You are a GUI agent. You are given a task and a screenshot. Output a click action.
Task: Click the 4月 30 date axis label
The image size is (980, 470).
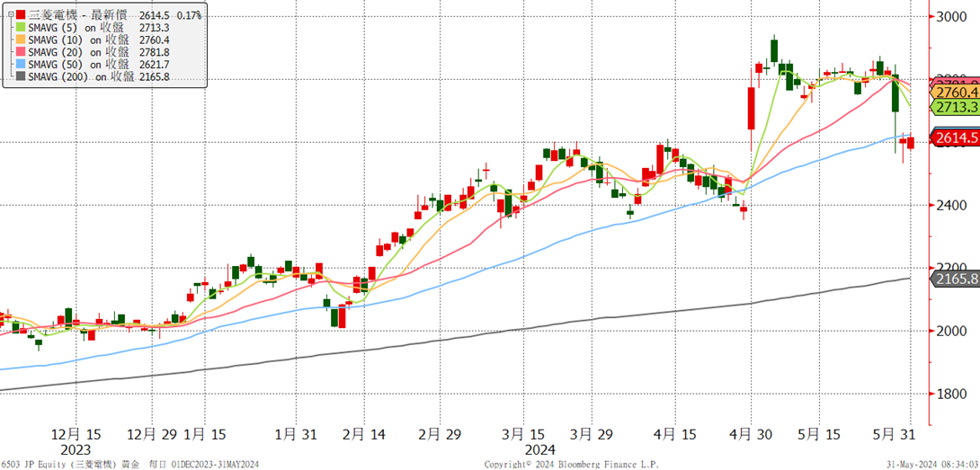click(751, 435)
